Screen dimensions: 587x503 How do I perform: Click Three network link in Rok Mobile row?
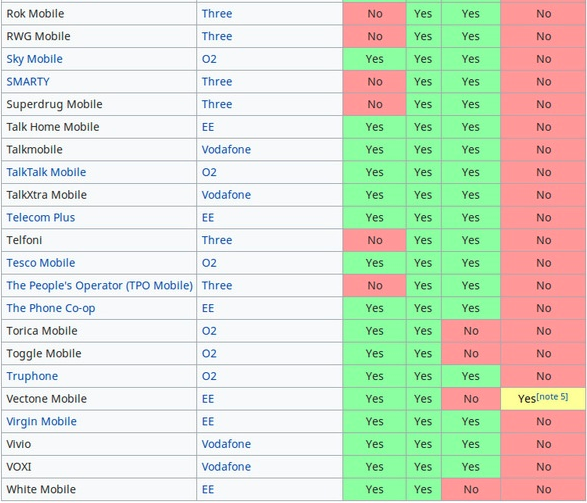click(217, 14)
